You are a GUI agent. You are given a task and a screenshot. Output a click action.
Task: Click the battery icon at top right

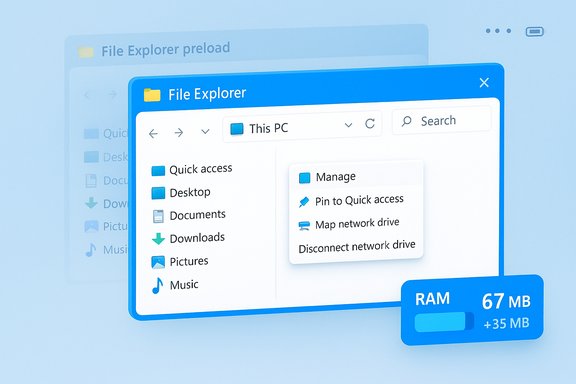(535, 32)
